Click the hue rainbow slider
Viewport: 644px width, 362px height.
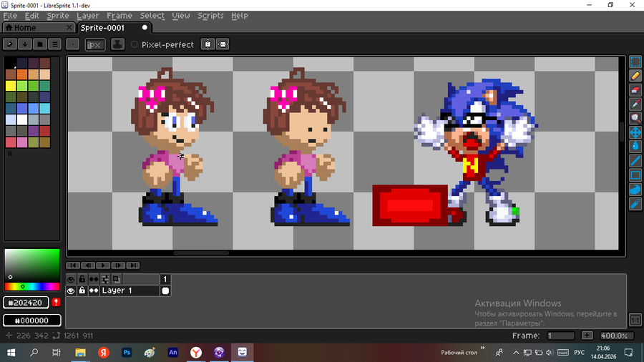pos(32,286)
